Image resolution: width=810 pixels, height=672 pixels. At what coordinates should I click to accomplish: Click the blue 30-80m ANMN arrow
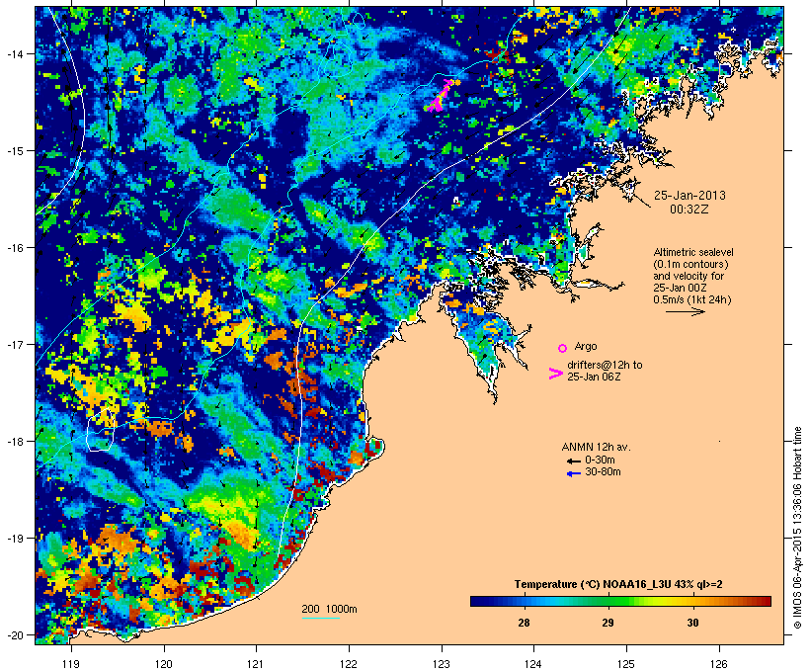[x=573, y=473]
